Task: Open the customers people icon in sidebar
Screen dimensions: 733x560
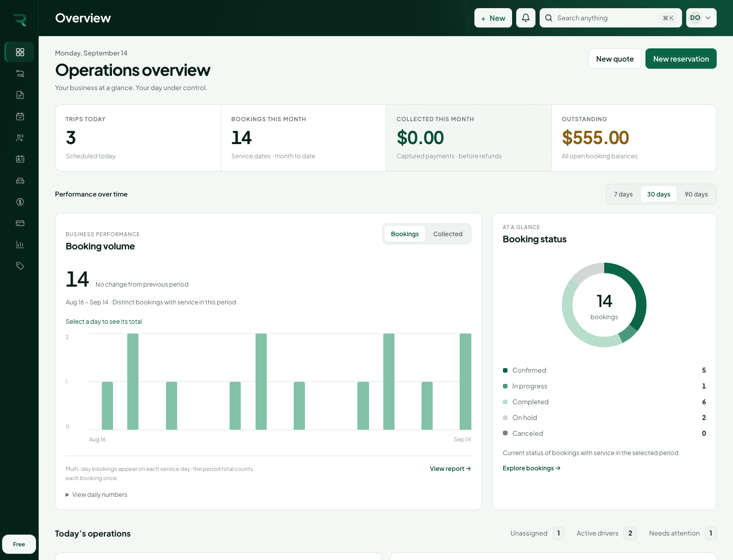Action: pos(20,137)
